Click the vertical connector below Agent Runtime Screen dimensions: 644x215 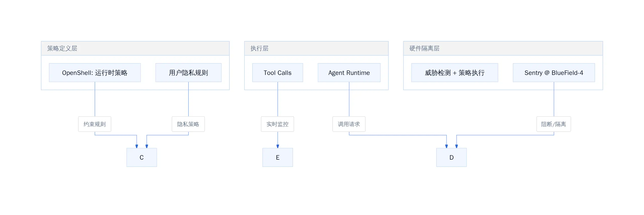[x=349, y=99]
